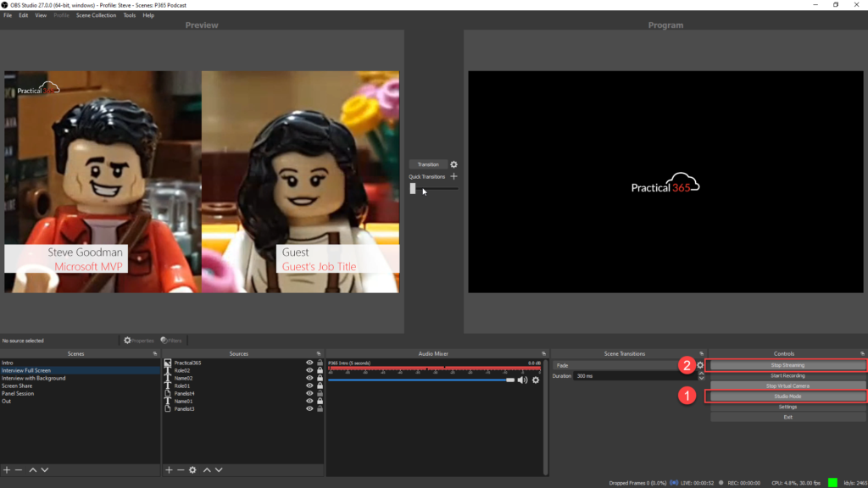Lock the Panelist3 source
868x488 pixels.
tap(320, 409)
